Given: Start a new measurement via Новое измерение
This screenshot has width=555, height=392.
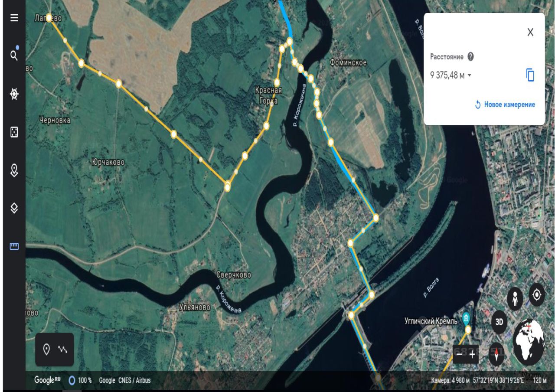Looking at the screenshot, I should pos(505,105).
